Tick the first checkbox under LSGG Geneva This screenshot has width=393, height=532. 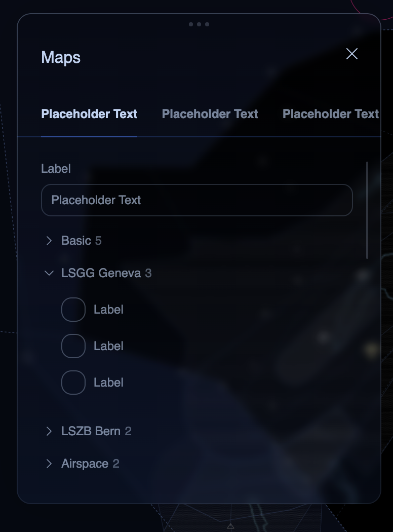pyautogui.click(x=73, y=310)
